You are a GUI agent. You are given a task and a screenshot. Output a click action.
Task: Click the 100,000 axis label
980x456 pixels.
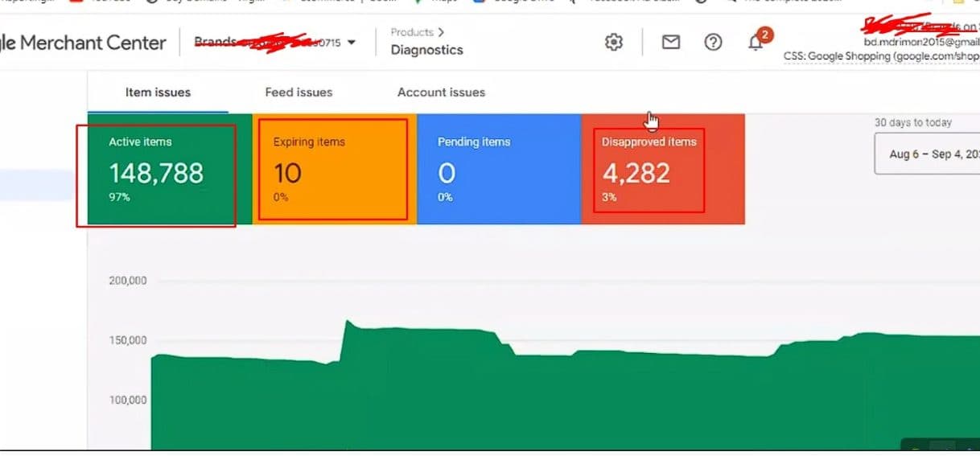(x=127, y=400)
